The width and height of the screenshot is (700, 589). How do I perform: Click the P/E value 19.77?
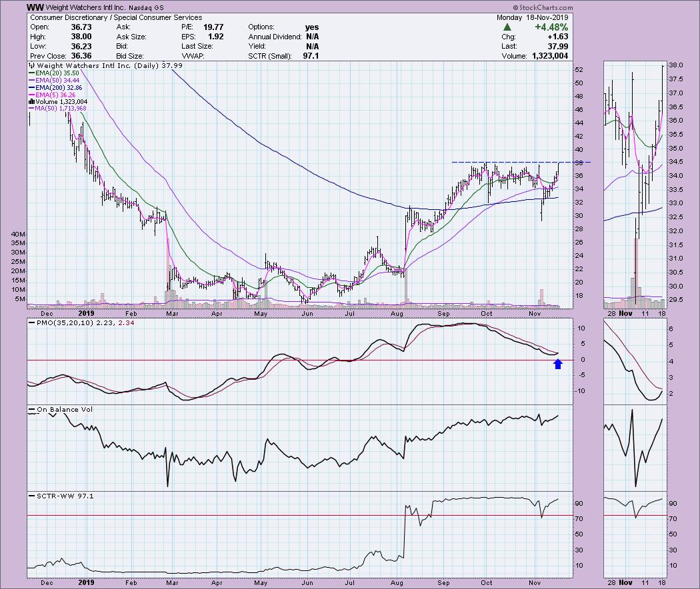pos(213,27)
